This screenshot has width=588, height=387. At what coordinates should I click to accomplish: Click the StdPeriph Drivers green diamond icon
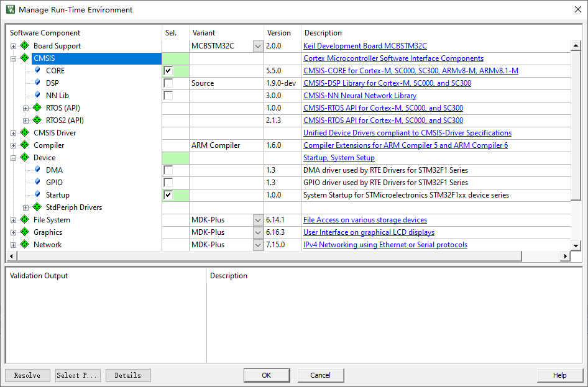point(37,207)
